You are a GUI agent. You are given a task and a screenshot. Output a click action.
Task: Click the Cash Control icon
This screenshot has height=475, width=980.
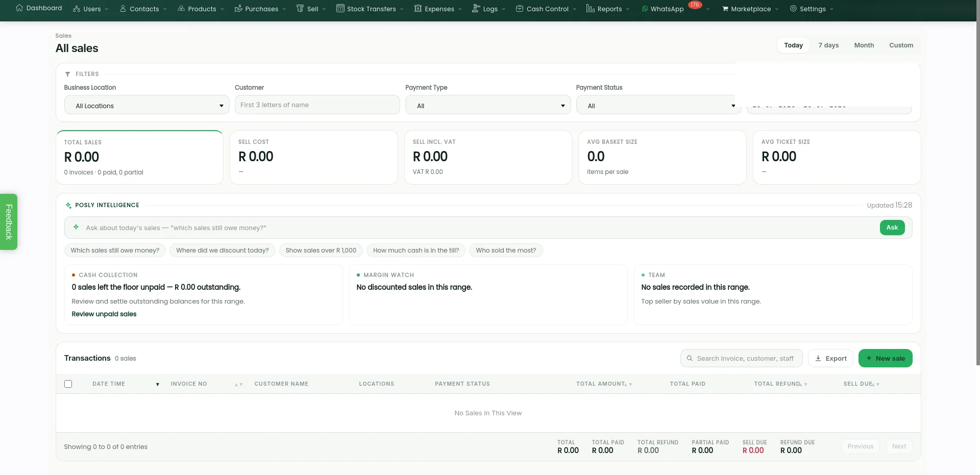point(520,9)
